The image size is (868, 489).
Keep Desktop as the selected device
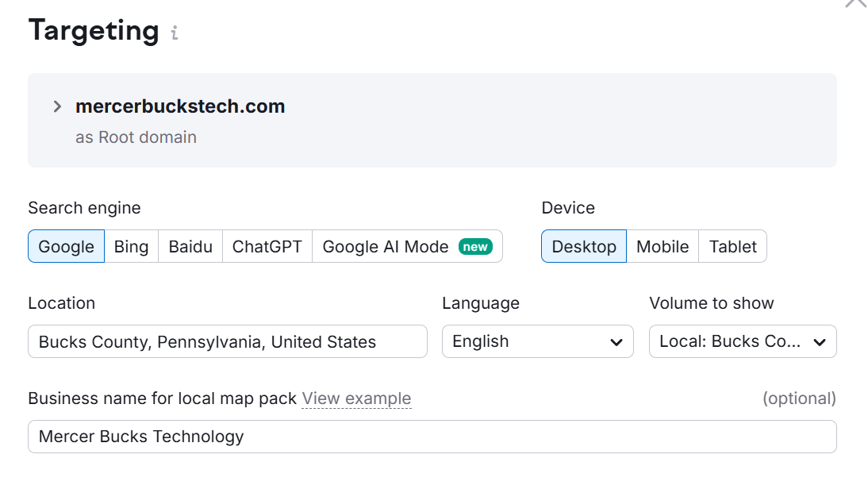pyautogui.click(x=584, y=247)
